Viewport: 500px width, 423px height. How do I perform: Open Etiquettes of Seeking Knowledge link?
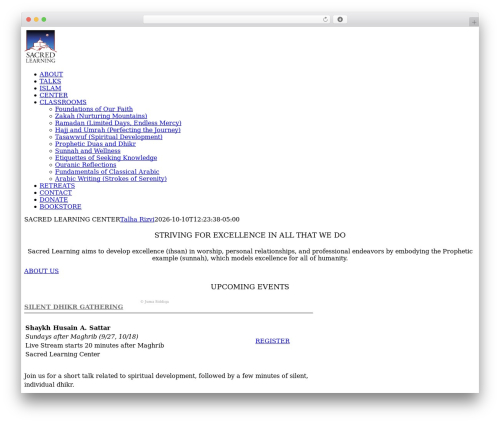(x=106, y=158)
